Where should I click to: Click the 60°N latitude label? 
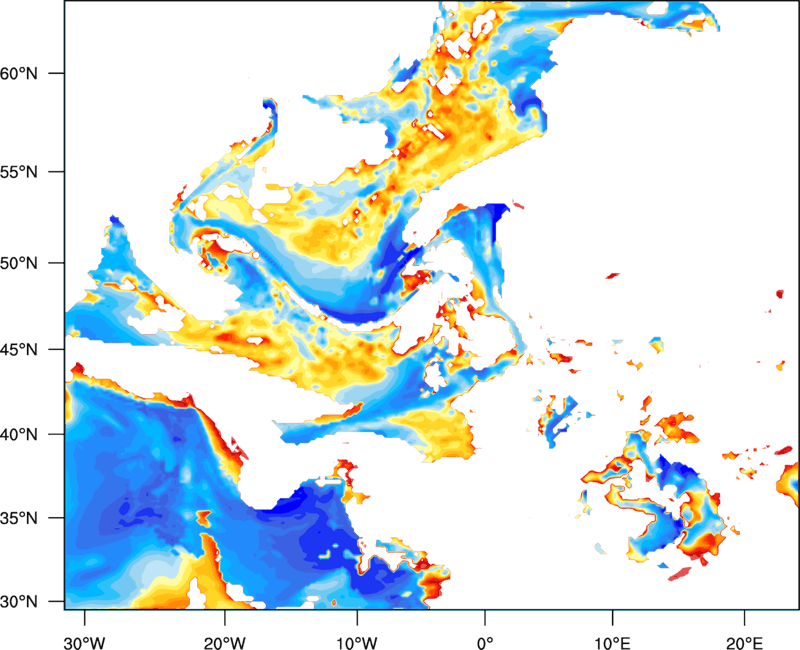point(19,73)
